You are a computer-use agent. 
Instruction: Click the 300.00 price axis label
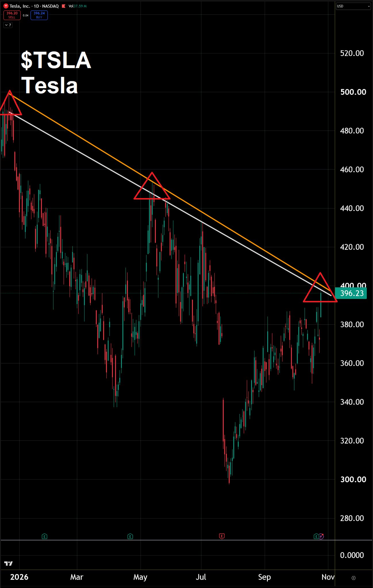tap(353, 480)
